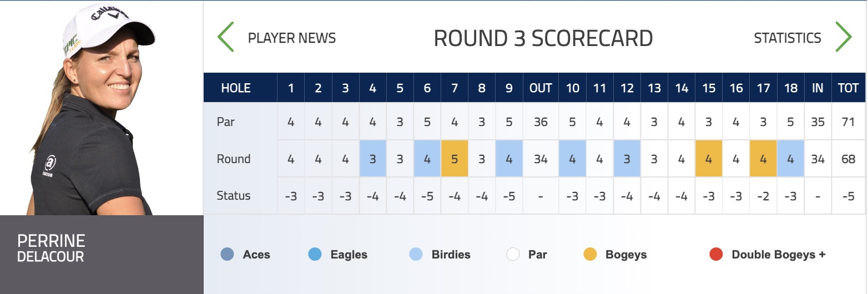Screen dimensions: 868x294
Task: Click the round total score 68
Action: click(x=849, y=159)
